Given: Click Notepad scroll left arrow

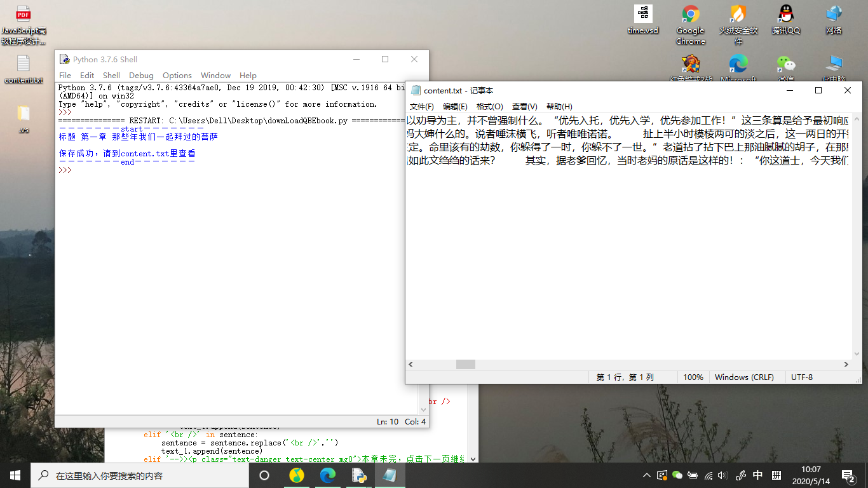Looking at the screenshot, I should (x=411, y=365).
